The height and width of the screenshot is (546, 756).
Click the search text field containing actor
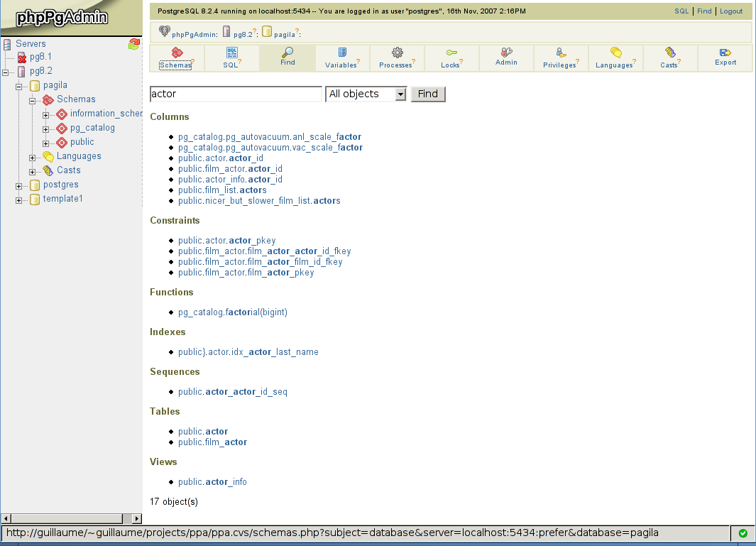point(236,94)
